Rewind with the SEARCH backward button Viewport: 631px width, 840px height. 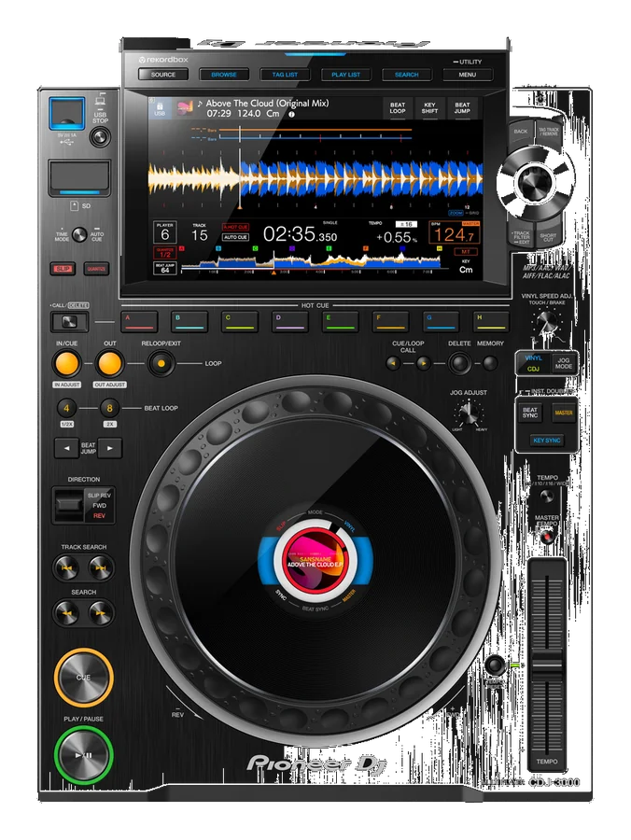(x=67, y=613)
